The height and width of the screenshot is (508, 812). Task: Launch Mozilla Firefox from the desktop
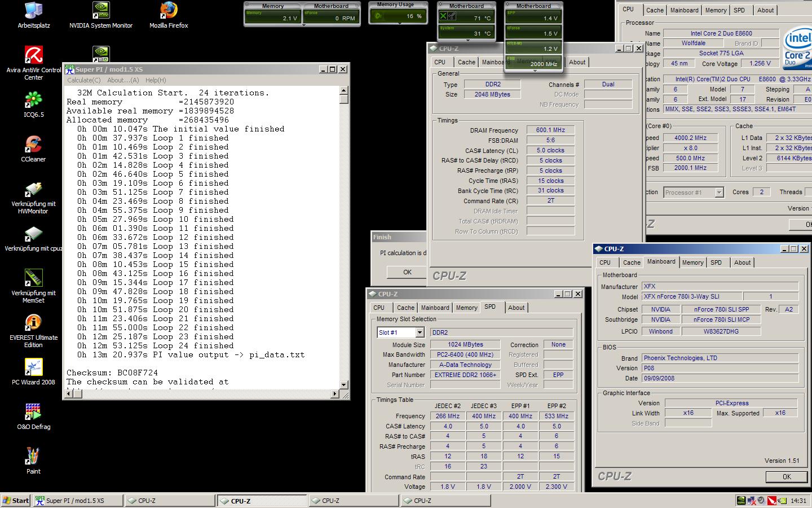coord(169,11)
